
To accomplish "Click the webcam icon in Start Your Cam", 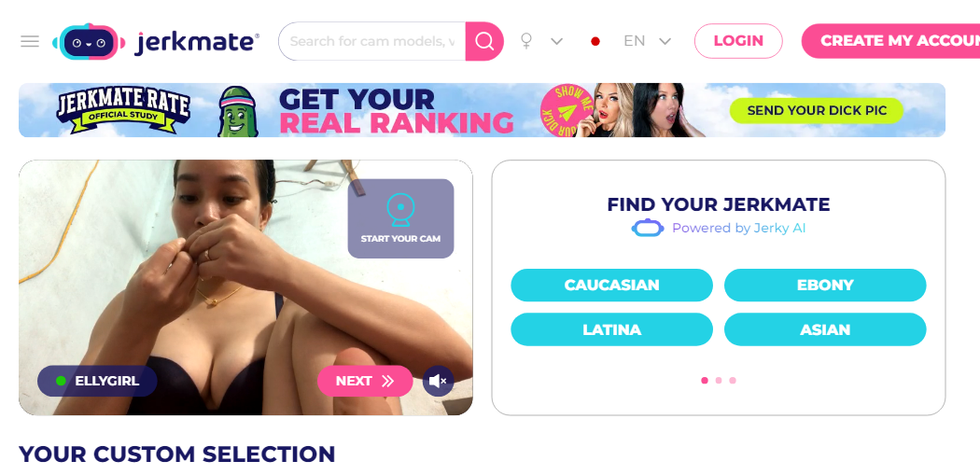I will click(x=400, y=210).
